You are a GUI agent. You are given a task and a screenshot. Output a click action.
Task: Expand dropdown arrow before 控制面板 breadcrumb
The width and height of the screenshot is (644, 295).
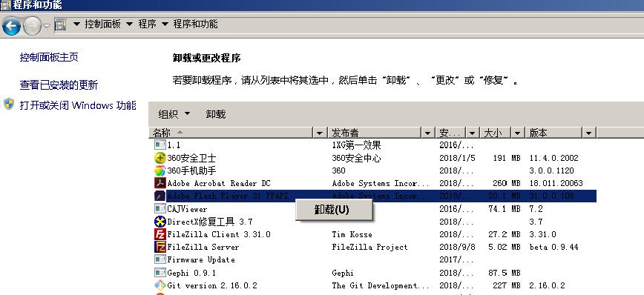tap(76, 24)
